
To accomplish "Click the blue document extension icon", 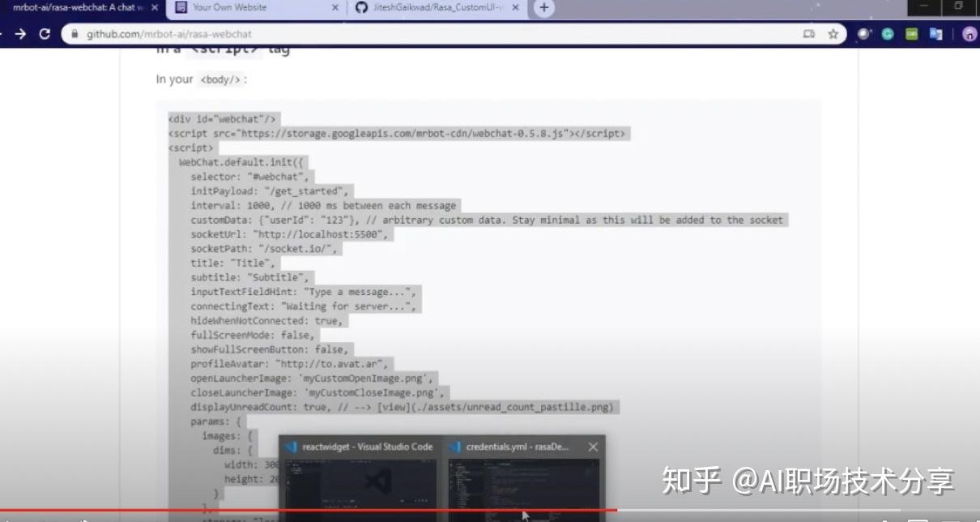I will click(x=935, y=35).
